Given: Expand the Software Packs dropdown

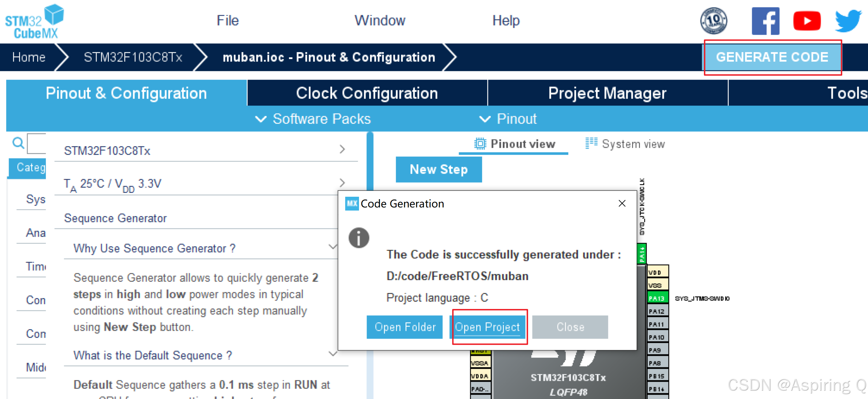Looking at the screenshot, I should pos(313,119).
